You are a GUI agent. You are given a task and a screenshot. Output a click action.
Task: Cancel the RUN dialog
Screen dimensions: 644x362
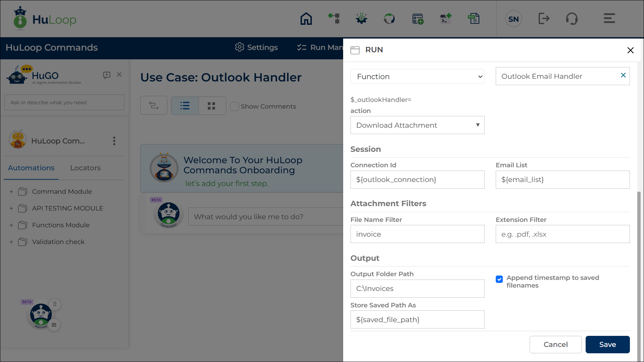[x=555, y=345]
